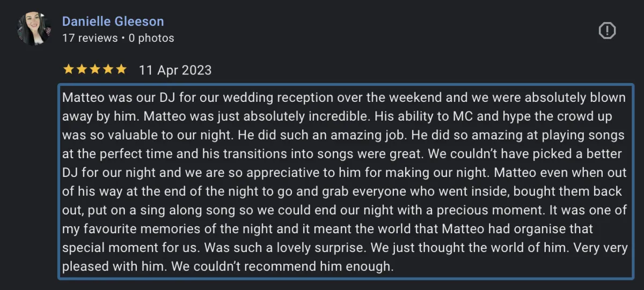The width and height of the screenshot is (644, 290).
Task: Click the second star in the rating
Action: [81, 69]
